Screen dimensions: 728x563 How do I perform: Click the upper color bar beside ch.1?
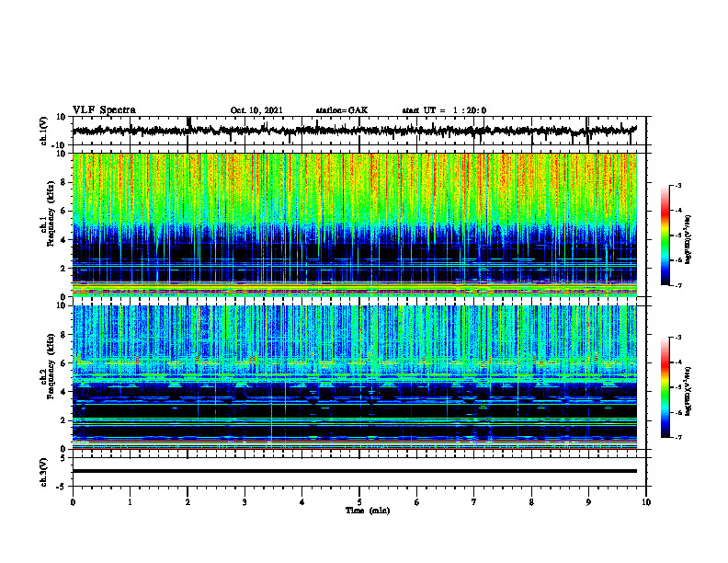click(665, 236)
